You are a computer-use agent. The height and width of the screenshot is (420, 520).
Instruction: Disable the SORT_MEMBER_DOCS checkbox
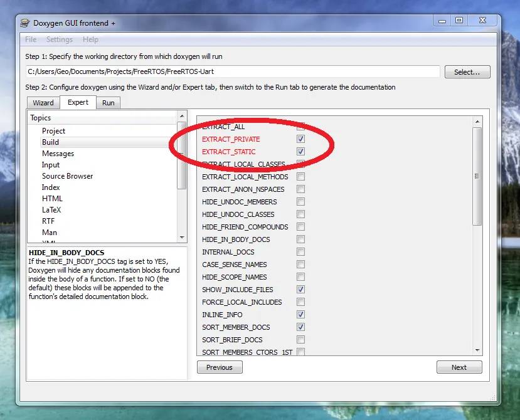(301, 327)
